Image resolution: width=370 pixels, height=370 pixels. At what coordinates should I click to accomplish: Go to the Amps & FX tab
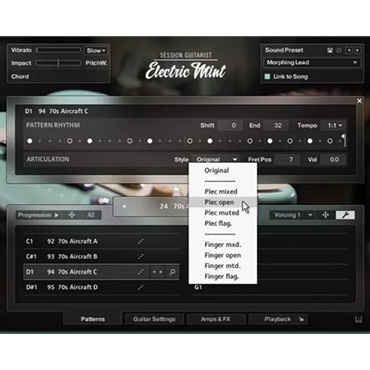pos(216,319)
